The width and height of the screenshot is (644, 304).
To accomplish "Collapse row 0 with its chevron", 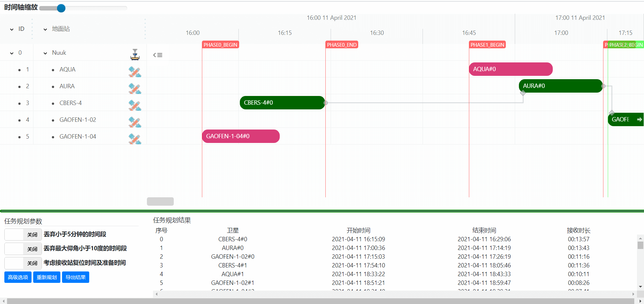I will click(x=12, y=53).
